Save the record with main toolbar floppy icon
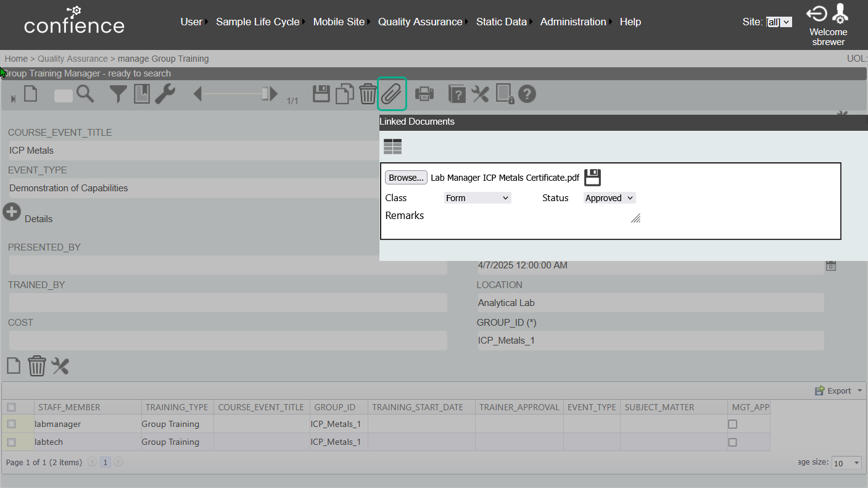This screenshot has width=868, height=488. (321, 94)
